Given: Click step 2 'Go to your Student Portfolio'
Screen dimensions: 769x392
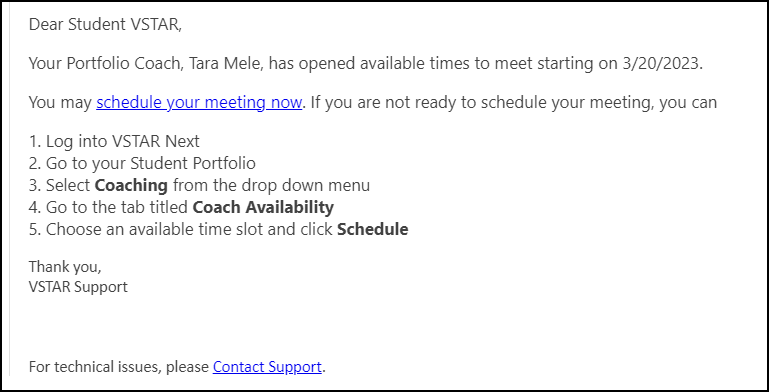Looking at the screenshot, I should [x=142, y=163].
